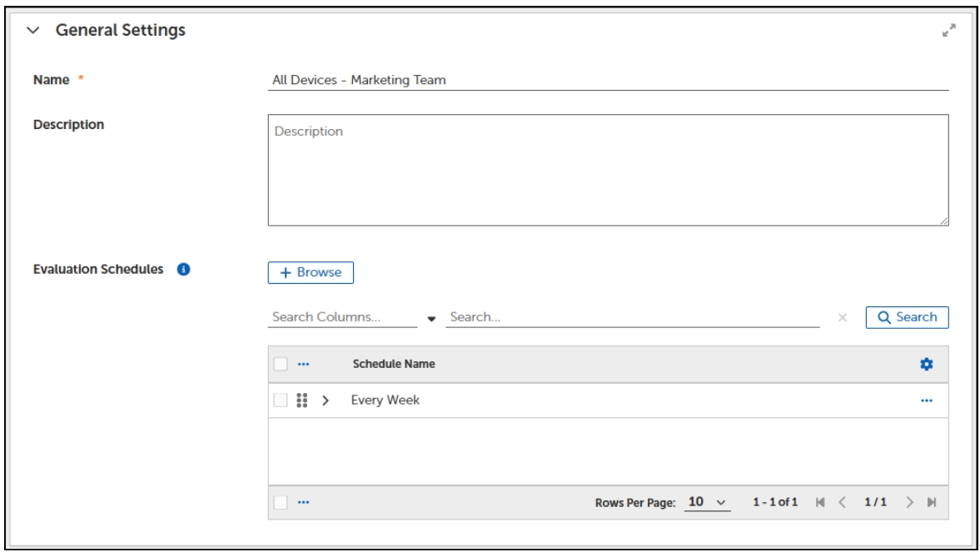The width and height of the screenshot is (980, 552).
Task: Open the table column settings gear
Action: tap(926, 365)
